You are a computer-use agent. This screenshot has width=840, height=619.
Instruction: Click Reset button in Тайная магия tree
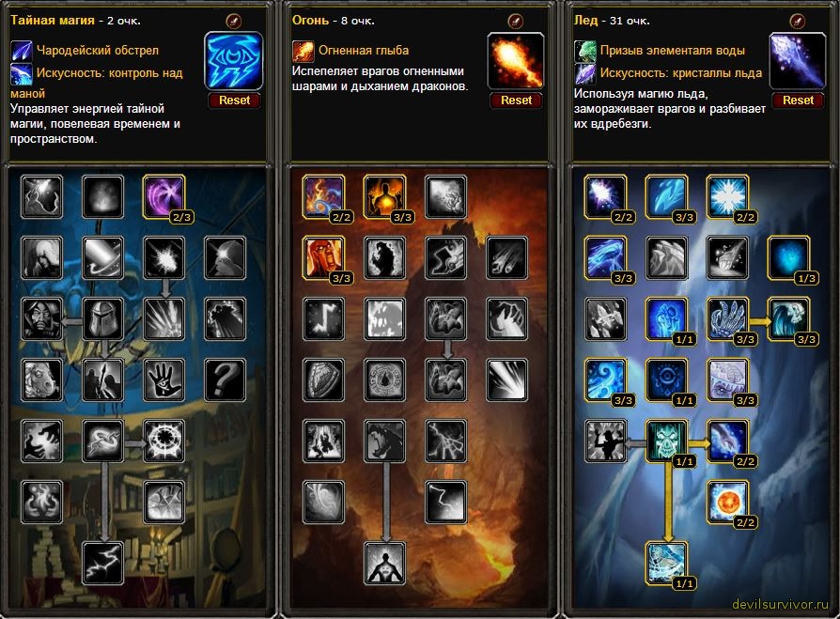(234, 101)
